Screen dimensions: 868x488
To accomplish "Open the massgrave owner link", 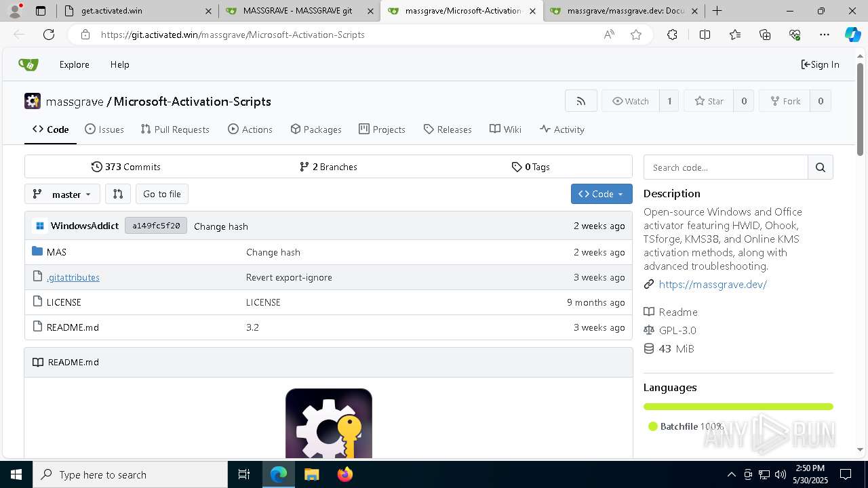I will (x=75, y=101).
